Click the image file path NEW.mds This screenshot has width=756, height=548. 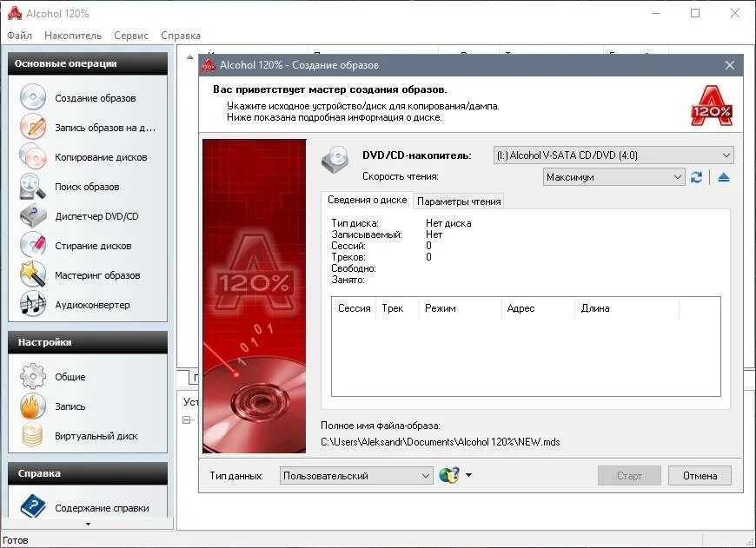(441, 442)
